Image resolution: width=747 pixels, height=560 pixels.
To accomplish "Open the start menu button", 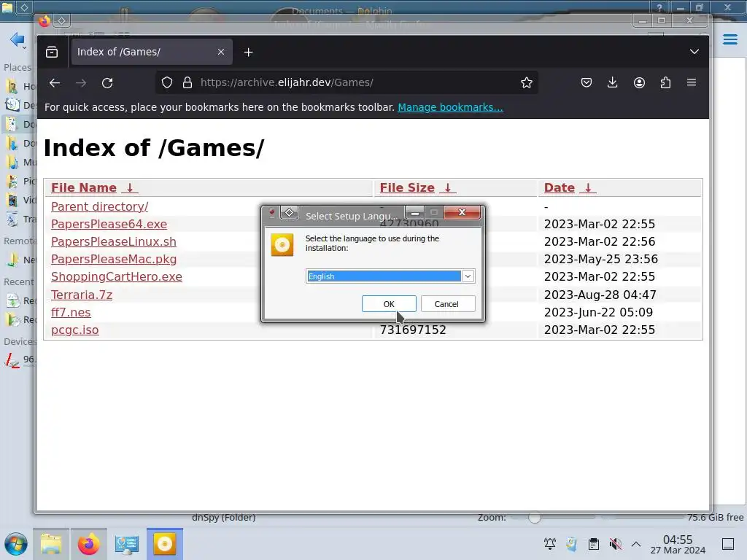I will tap(16, 544).
